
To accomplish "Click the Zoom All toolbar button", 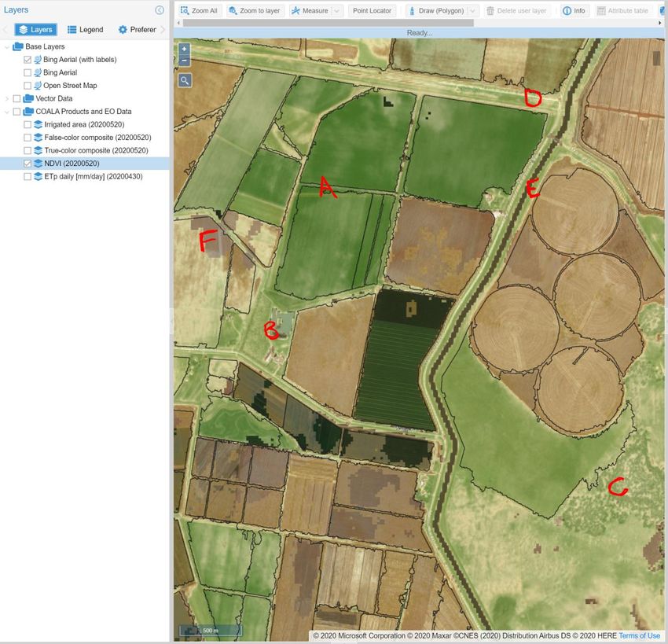I will [x=199, y=11].
